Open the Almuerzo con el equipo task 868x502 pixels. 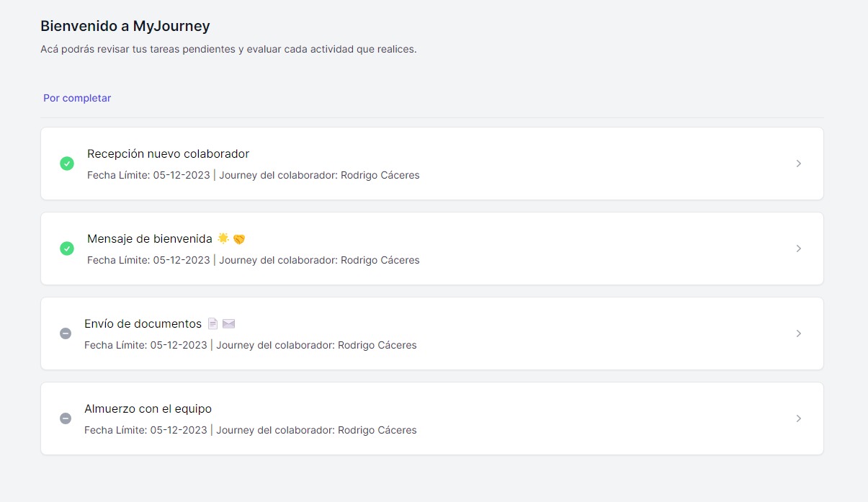coord(432,418)
